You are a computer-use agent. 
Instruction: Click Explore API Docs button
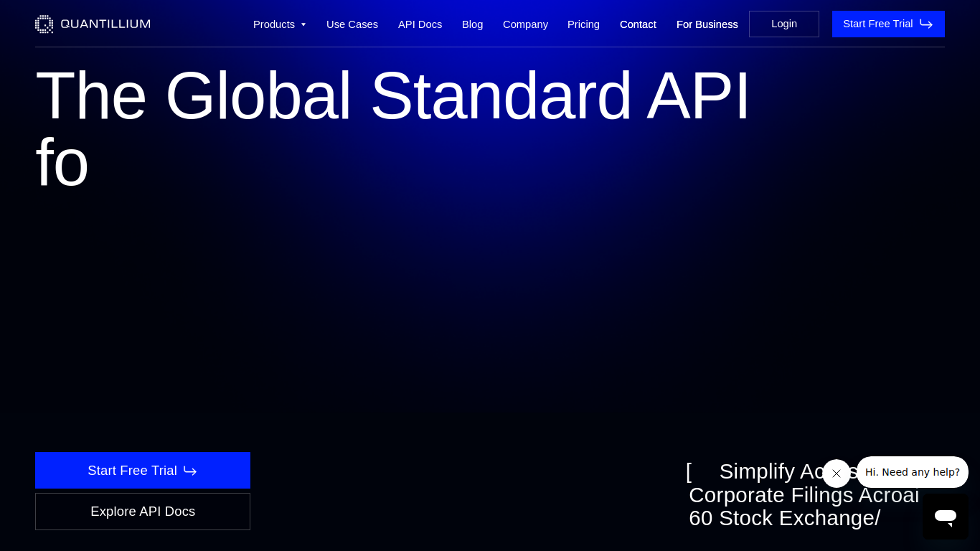click(143, 512)
